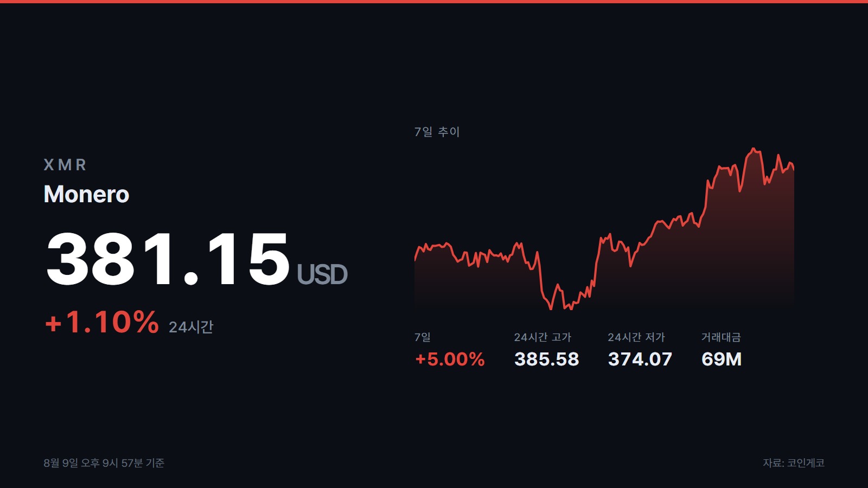
Task: Click the 381.15 price value
Action: point(168,259)
